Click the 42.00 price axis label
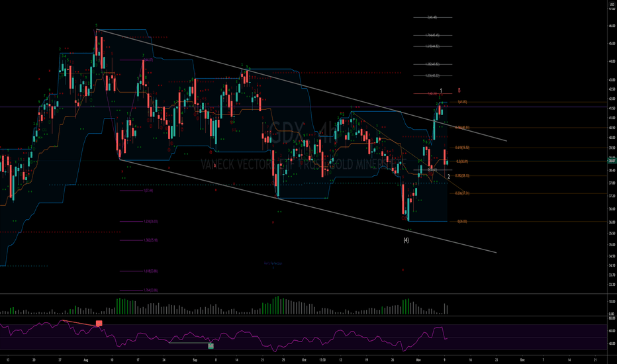This screenshot has height=364, width=617. [612, 99]
